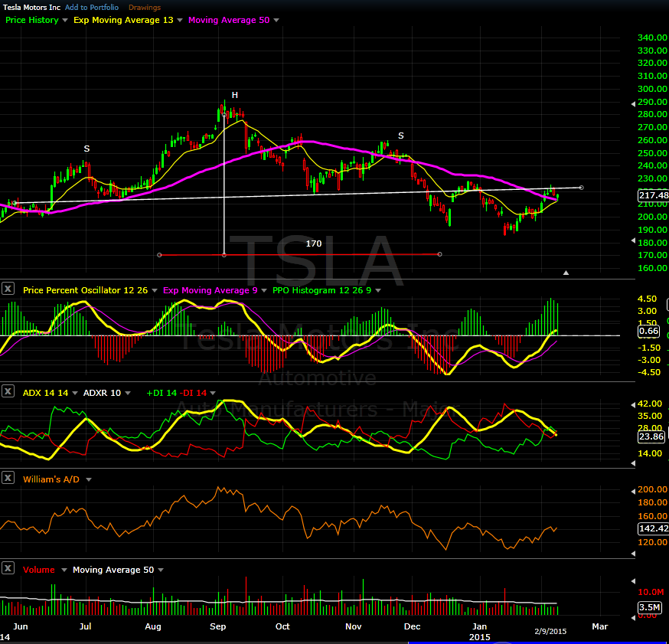Click the PPO value tag 0.66

pyautogui.click(x=648, y=331)
